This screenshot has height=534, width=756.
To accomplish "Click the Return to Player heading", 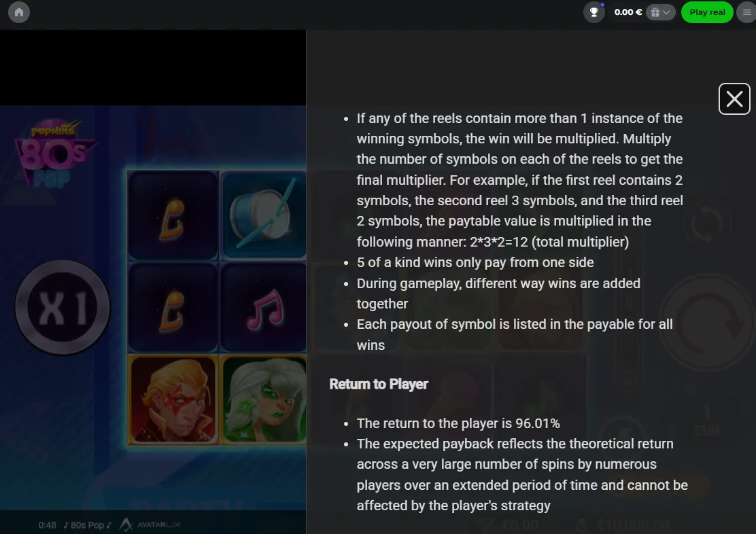I will click(379, 384).
